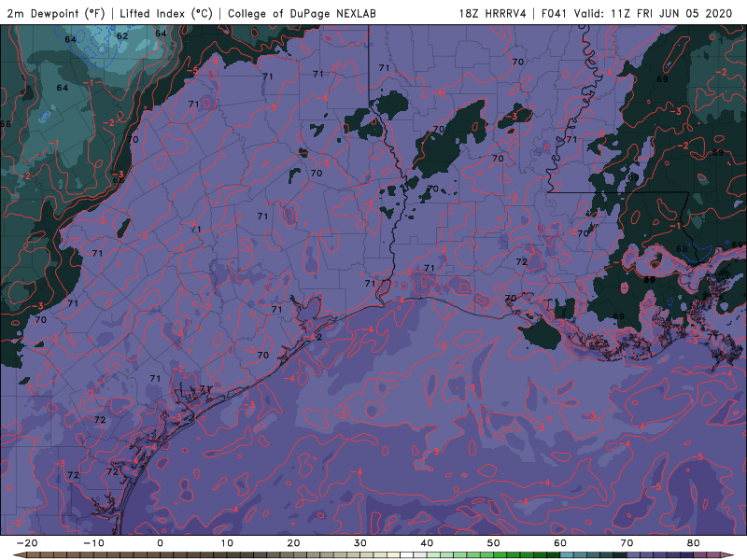Screen dimensions: 747x560
Task: Click the "10" colorbar tick label
Action: (x=227, y=543)
